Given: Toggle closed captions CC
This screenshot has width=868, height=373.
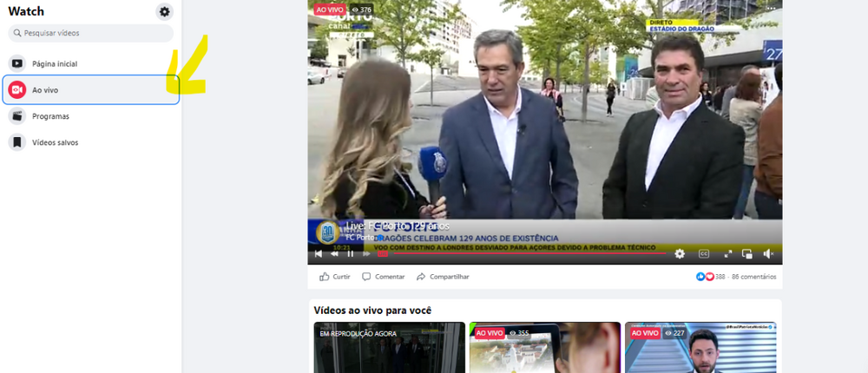Looking at the screenshot, I should click(704, 254).
